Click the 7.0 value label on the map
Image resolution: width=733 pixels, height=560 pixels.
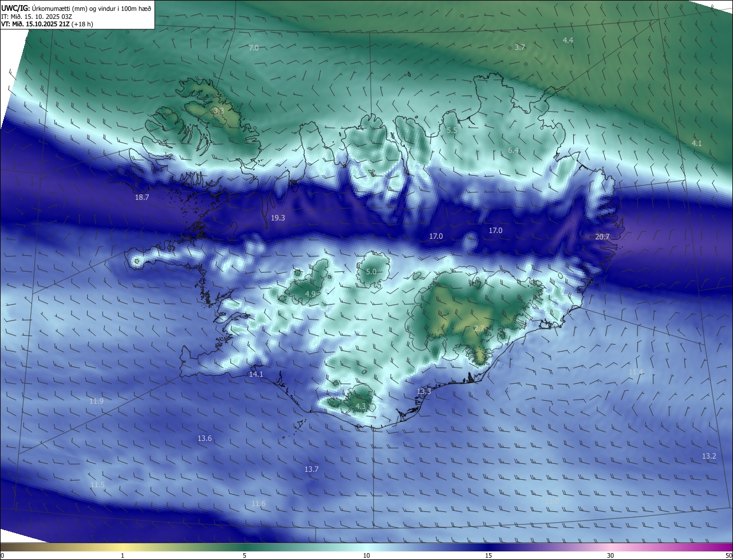pos(254,48)
